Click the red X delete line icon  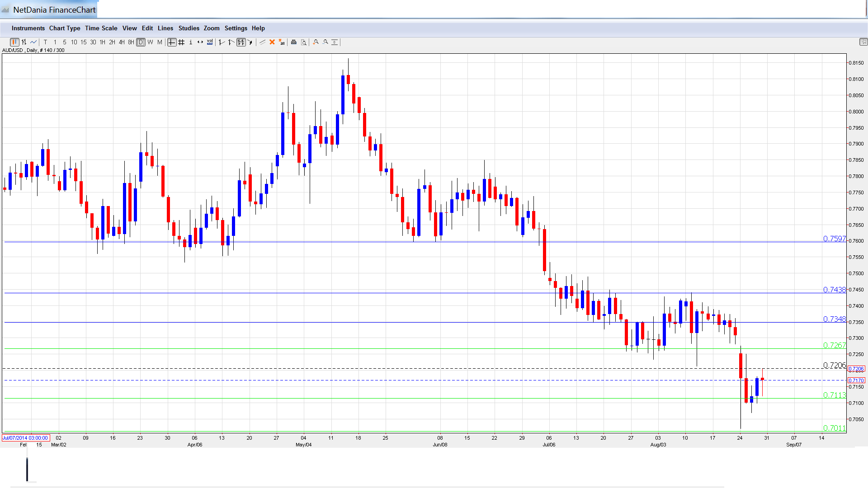(x=272, y=42)
